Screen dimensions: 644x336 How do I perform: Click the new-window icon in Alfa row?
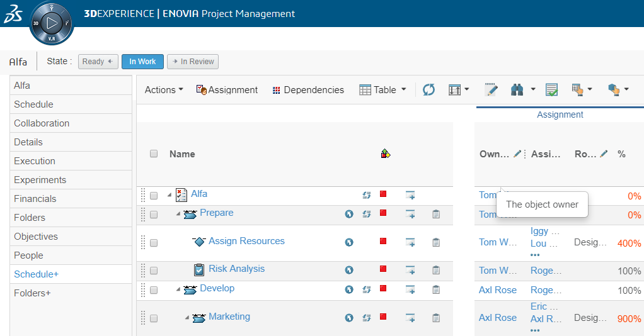pyautogui.click(x=410, y=195)
